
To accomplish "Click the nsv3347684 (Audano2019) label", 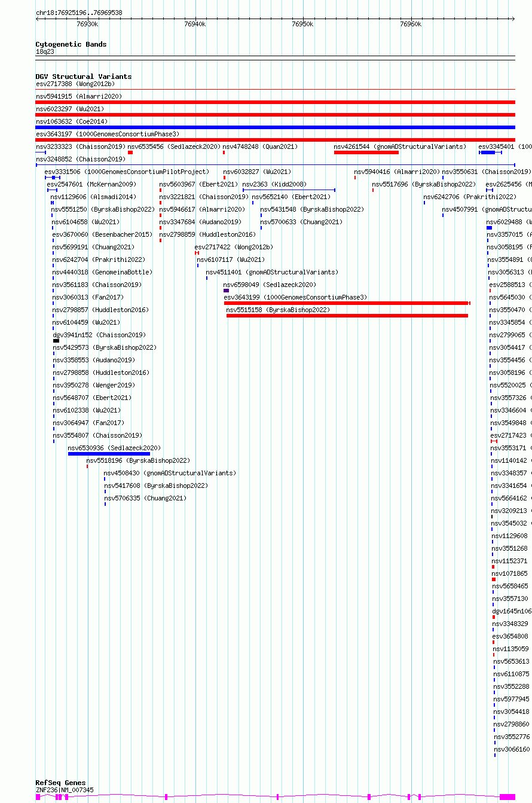I will (x=200, y=222).
